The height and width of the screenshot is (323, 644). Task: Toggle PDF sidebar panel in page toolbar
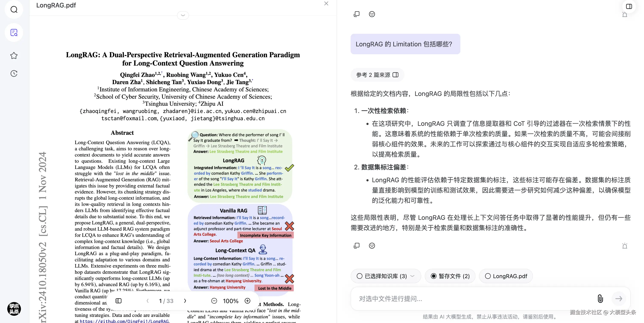click(119, 301)
